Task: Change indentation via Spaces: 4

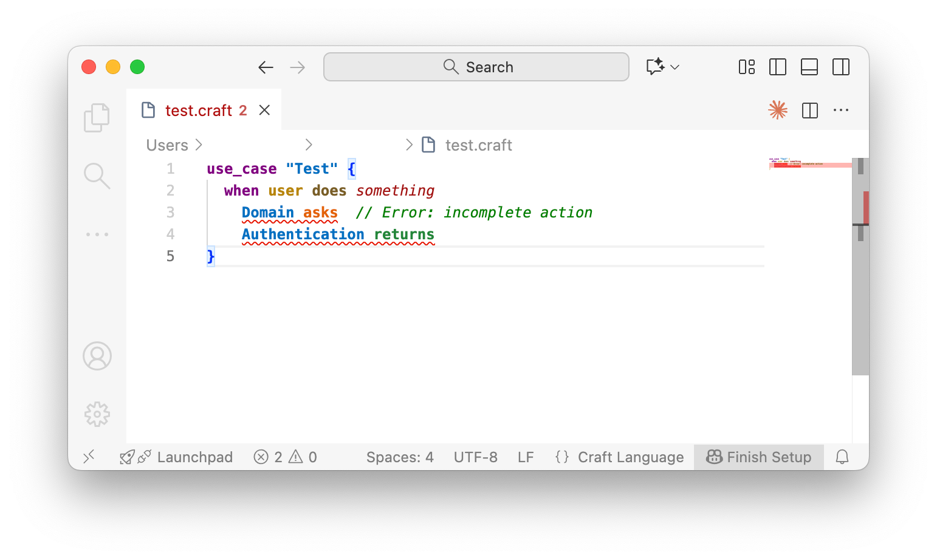Action: [x=400, y=457]
